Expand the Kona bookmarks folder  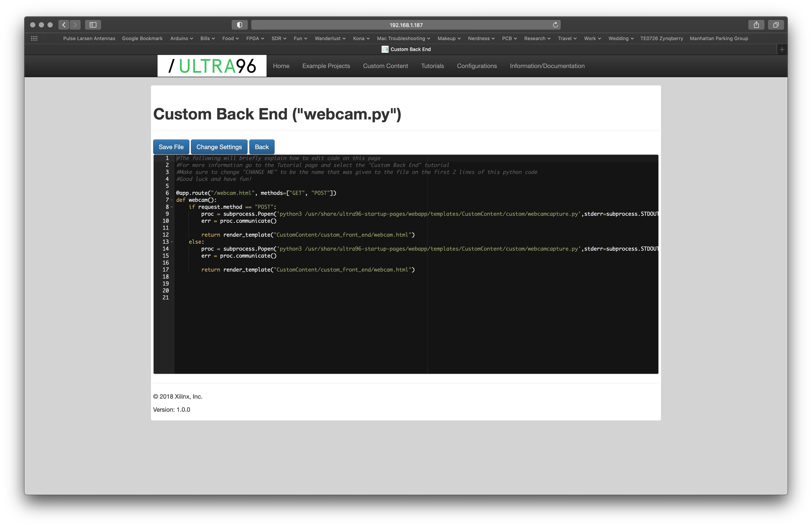coord(361,39)
